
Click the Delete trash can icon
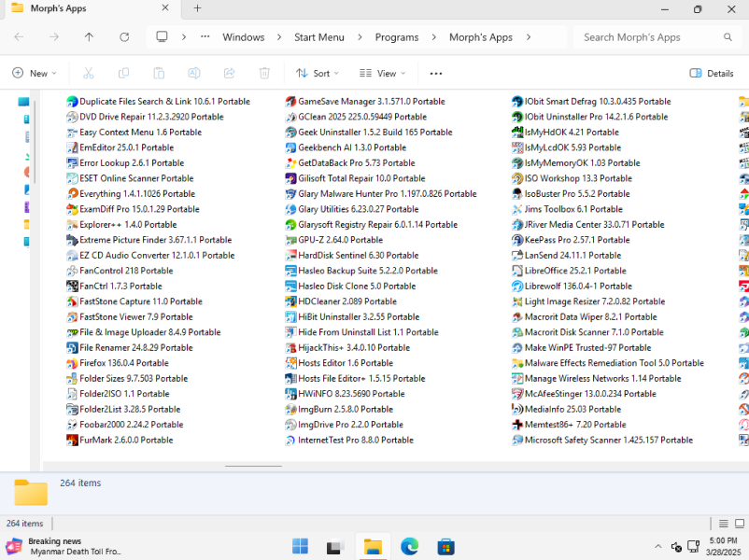(x=264, y=73)
